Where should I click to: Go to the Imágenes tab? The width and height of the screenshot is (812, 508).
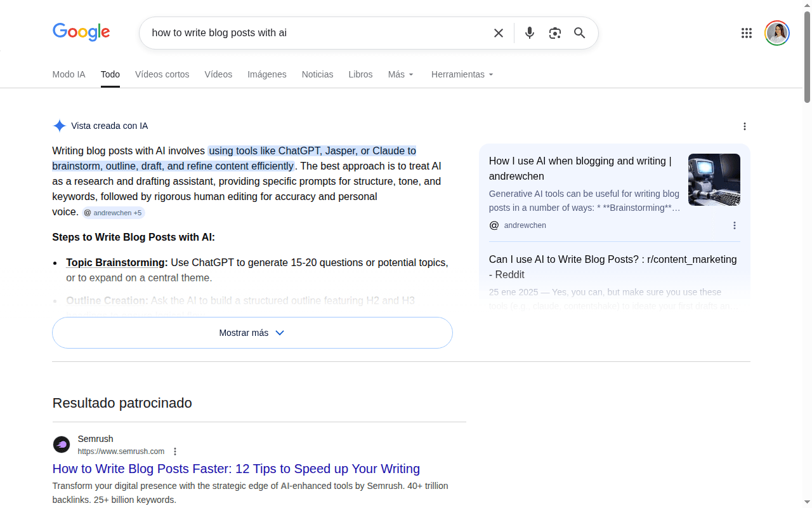tap(267, 74)
